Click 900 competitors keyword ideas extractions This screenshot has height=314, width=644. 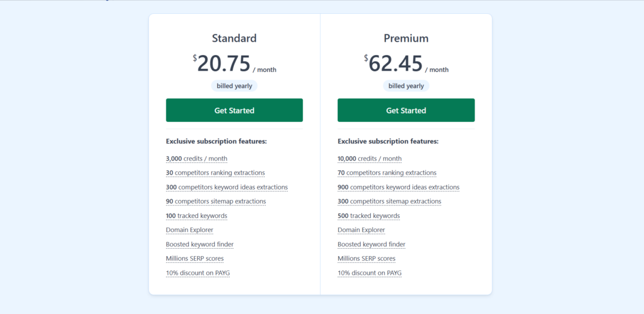(x=399, y=187)
